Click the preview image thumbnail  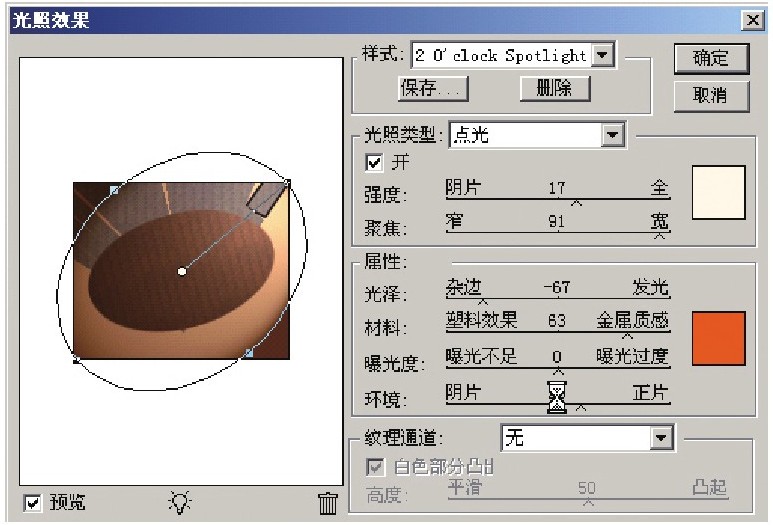click(x=181, y=271)
